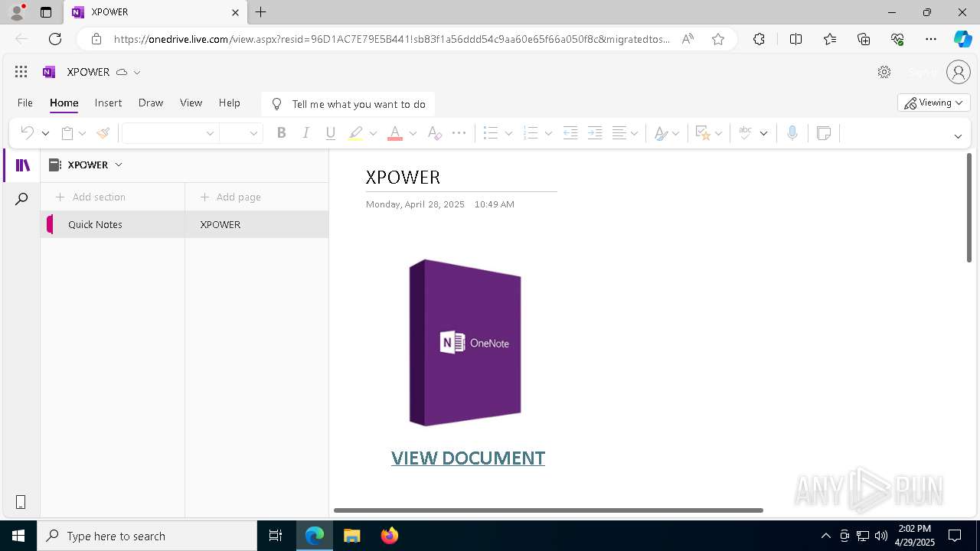The image size is (980, 551).
Task: Select the Format Painter tool
Action: click(103, 133)
